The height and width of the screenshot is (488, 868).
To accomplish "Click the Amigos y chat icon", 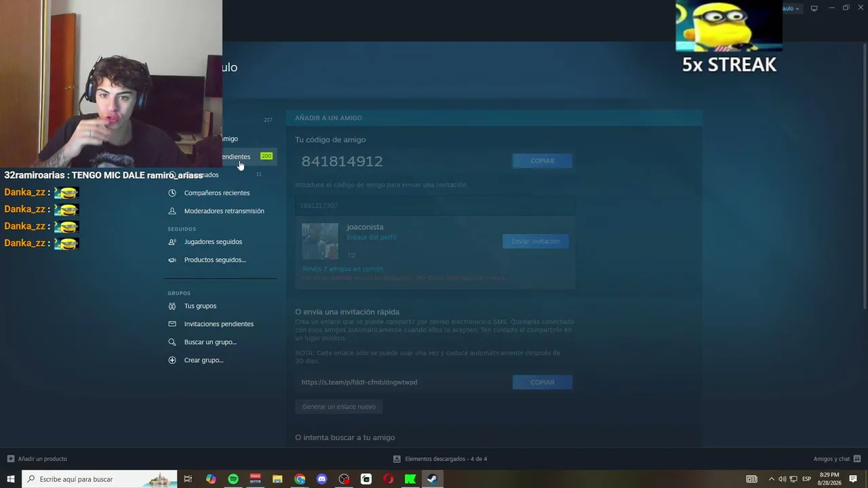I will coord(857,459).
